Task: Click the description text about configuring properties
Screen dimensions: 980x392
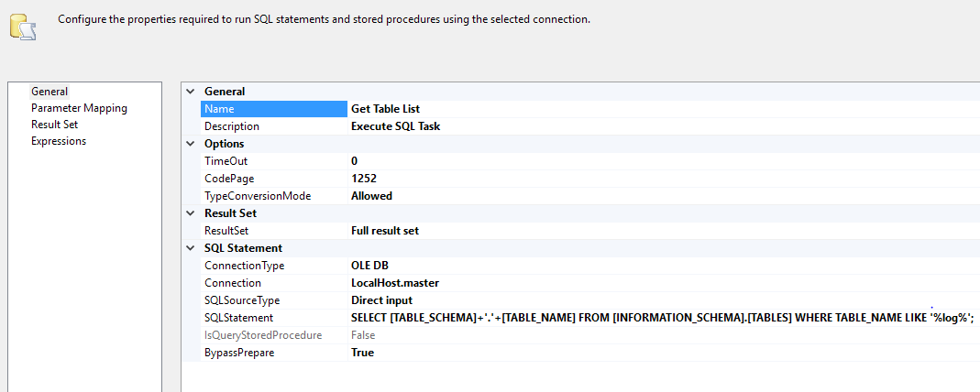Action: point(324,19)
